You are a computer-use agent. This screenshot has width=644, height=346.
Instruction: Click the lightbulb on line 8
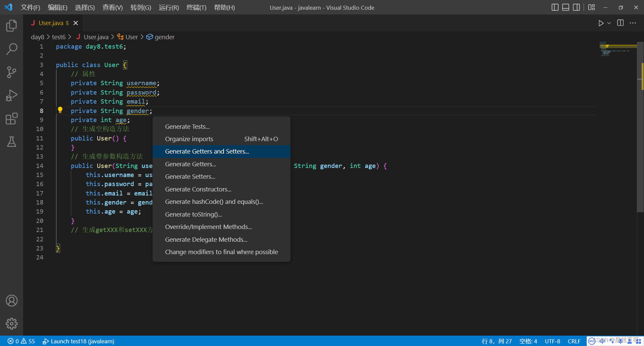[x=60, y=110]
